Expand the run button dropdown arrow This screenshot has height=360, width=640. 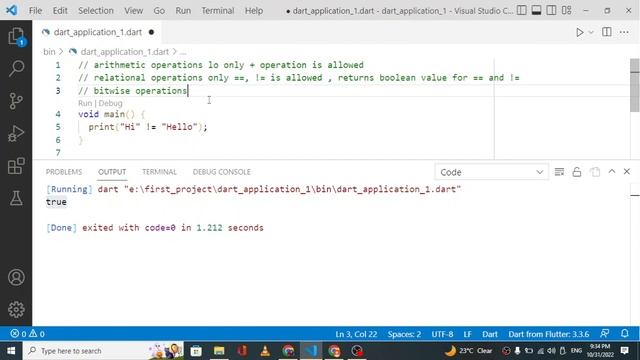tap(591, 32)
